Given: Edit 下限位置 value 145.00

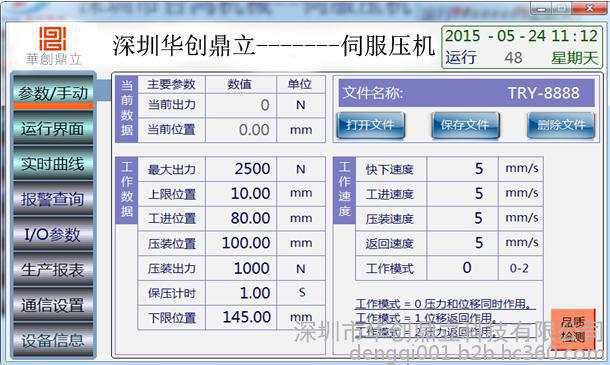Looking at the screenshot, I should tap(241, 318).
